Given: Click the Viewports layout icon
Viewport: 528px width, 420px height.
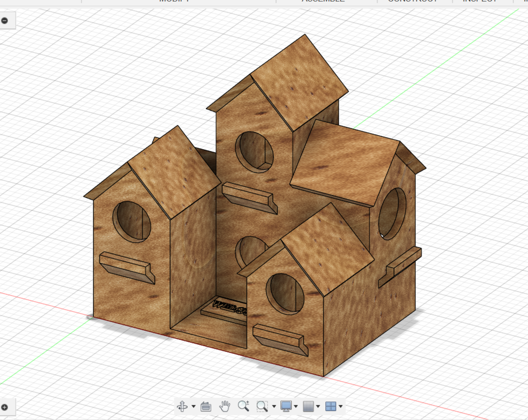Looking at the screenshot, I should click(331, 406).
